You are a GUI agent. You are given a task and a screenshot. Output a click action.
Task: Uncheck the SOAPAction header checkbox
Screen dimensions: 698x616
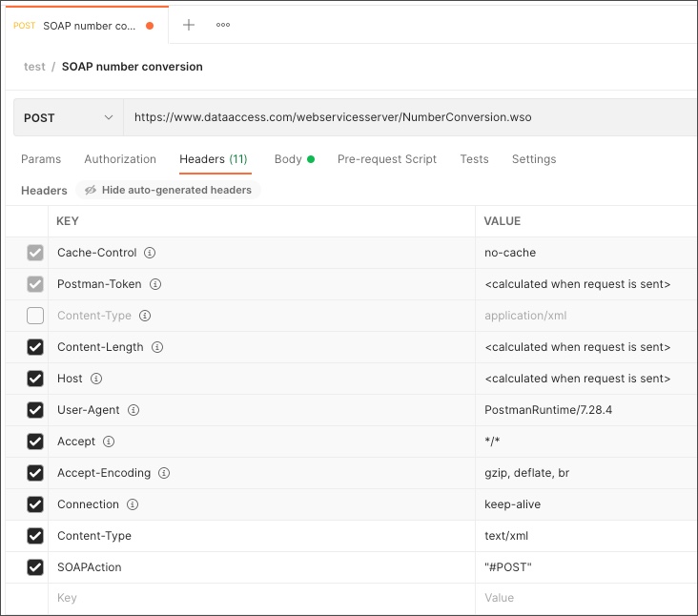click(x=35, y=567)
